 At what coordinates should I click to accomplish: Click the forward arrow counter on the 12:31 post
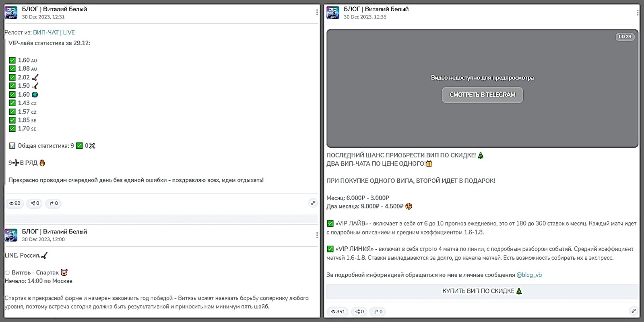click(x=54, y=203)
